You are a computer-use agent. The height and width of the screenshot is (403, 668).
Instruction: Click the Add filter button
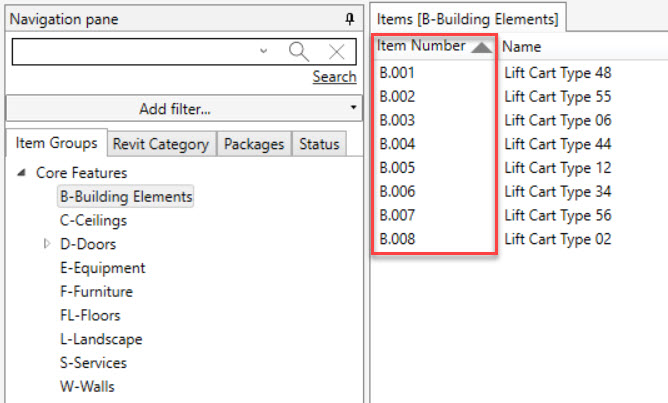point(182,108)
